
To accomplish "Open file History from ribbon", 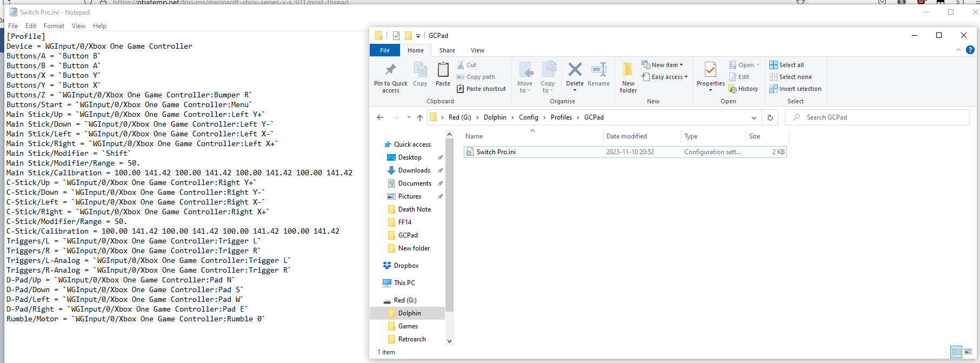I will pyautogui.click(x=743, y=89).
